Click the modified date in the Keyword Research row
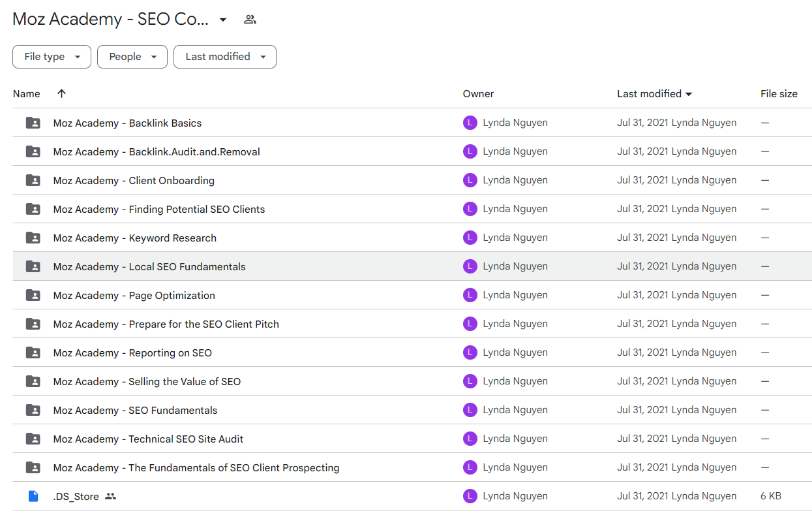This screenshot has width=812, height=532. [677, 238]
